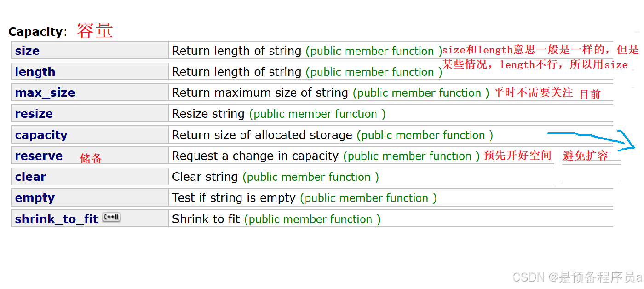This screenshot has height=289, width=644.
Task: Open the capacity function link
Action: click(41, 135)
